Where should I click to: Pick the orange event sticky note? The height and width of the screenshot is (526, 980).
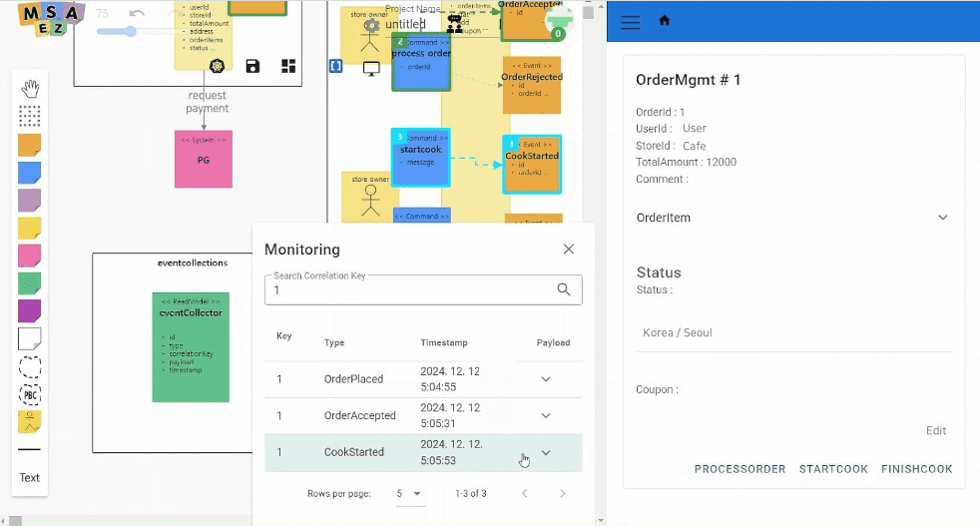click(x=30, y=146)
